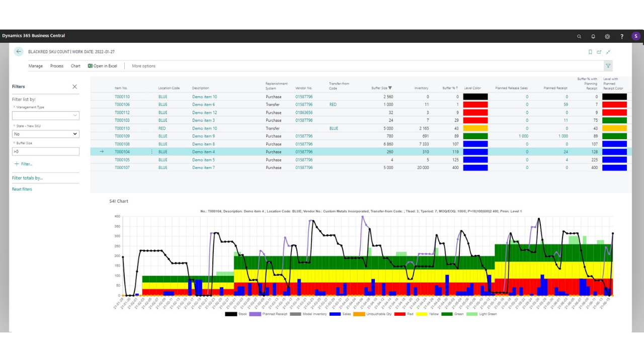Collapse the page with the inward arrows icon

click(x=608, y=52)
